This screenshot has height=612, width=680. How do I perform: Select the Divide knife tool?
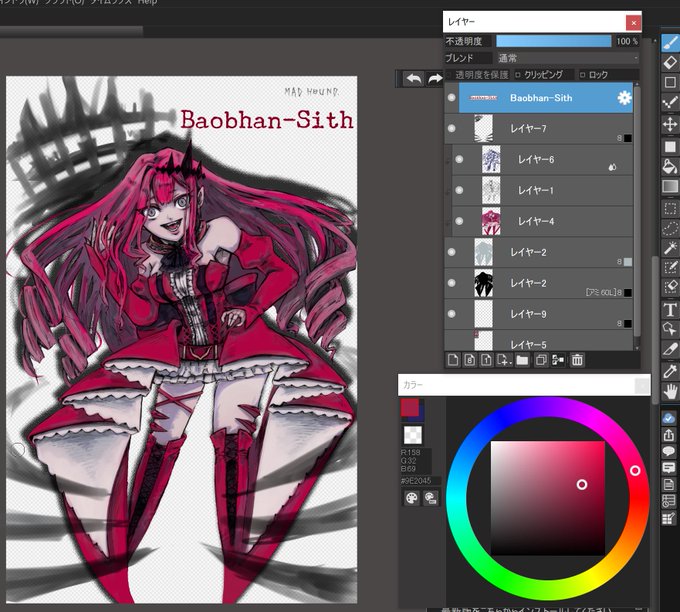(x=670, y=349)
